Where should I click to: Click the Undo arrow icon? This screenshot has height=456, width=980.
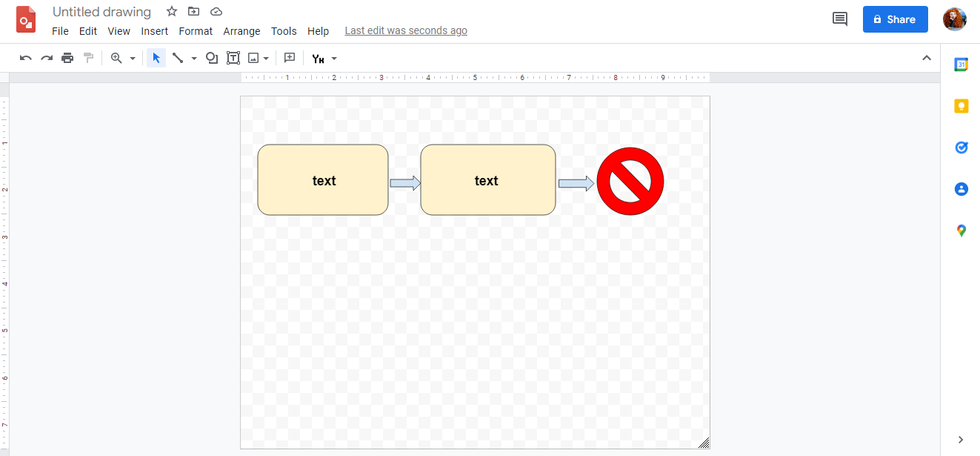tap(26, 58)
